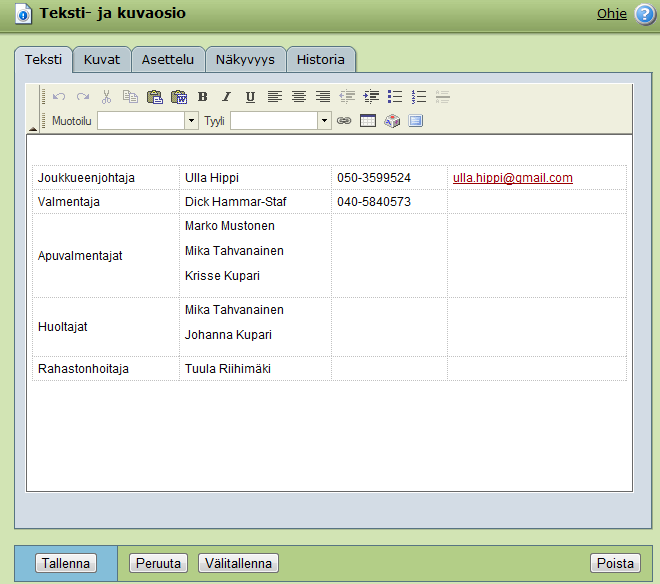The image size is (660, 584).
Task: Click the Välitallenna button
Action: [238, 563]
